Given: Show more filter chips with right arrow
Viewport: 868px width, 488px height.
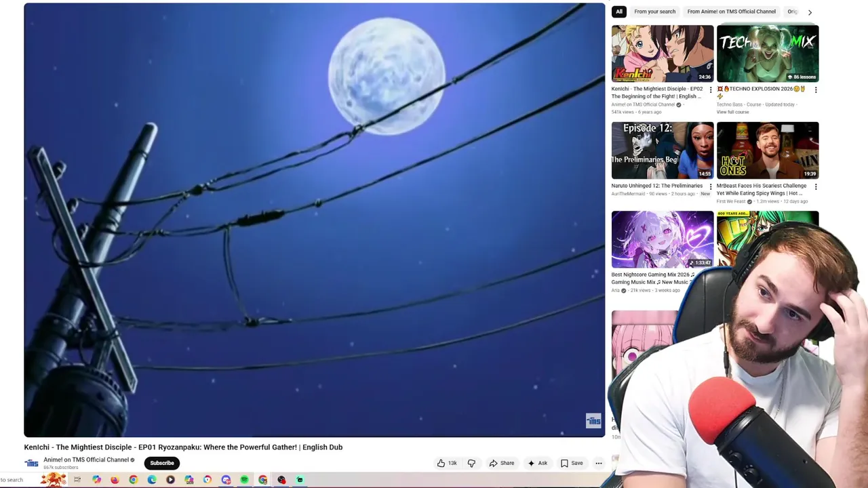Looking at the screenshot, I should [810, 12].
